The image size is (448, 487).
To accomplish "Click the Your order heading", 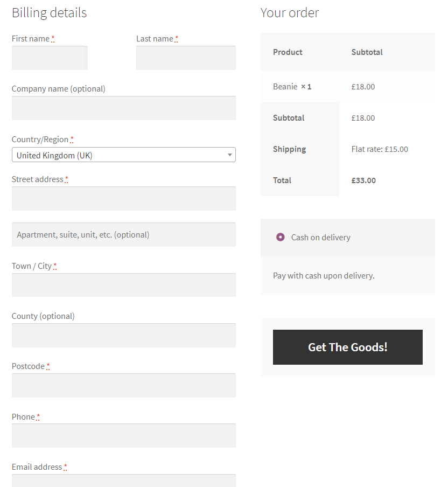I will [x=289, y=13].
